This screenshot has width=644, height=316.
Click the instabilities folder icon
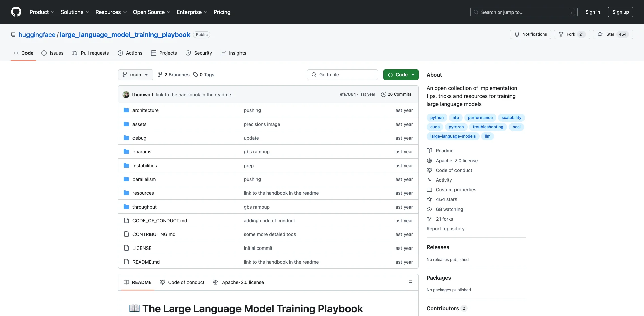pyautogui.click(x=126, y=166)
